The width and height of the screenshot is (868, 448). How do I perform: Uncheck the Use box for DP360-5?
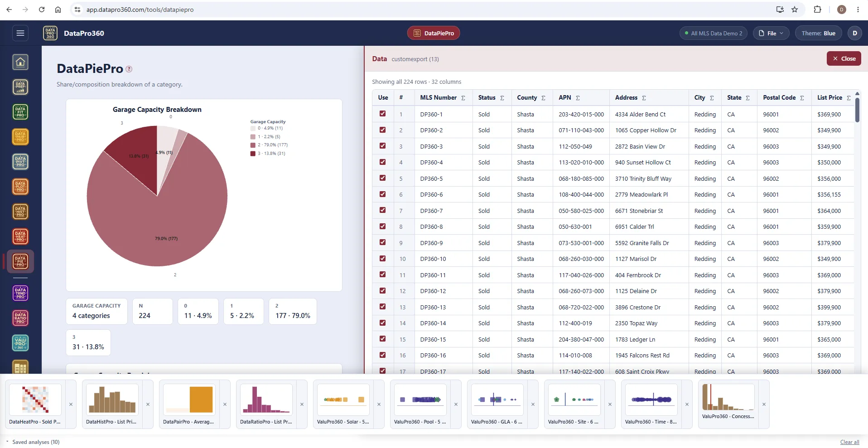383,178
